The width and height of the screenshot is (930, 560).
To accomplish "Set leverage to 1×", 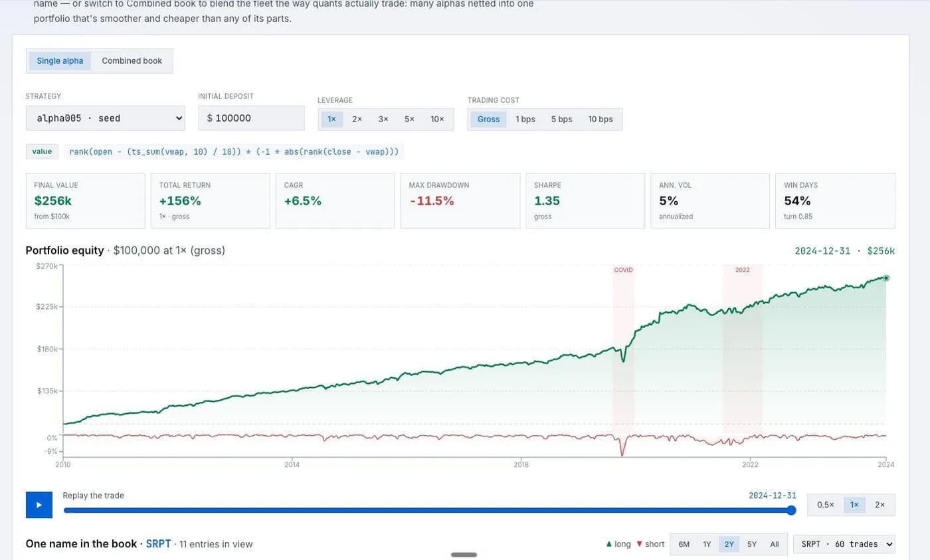I will 331,119.
